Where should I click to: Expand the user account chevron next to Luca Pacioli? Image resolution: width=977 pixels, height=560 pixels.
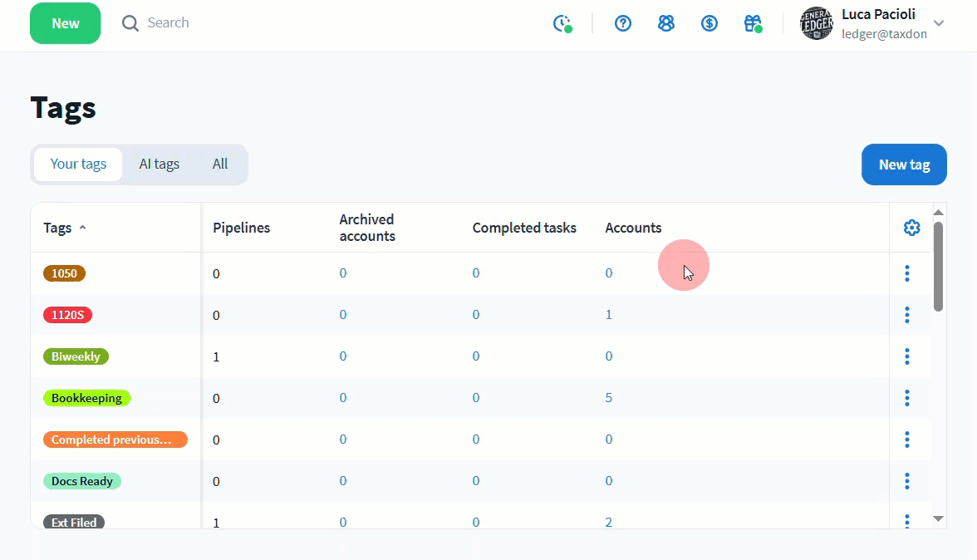point(939,23)
